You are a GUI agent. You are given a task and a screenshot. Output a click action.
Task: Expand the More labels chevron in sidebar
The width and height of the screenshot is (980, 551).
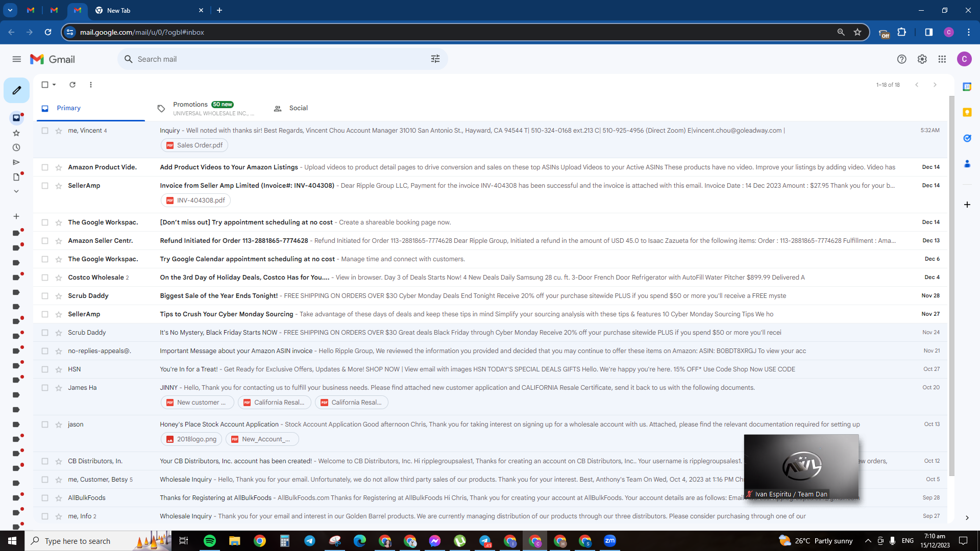click(16, 191)
